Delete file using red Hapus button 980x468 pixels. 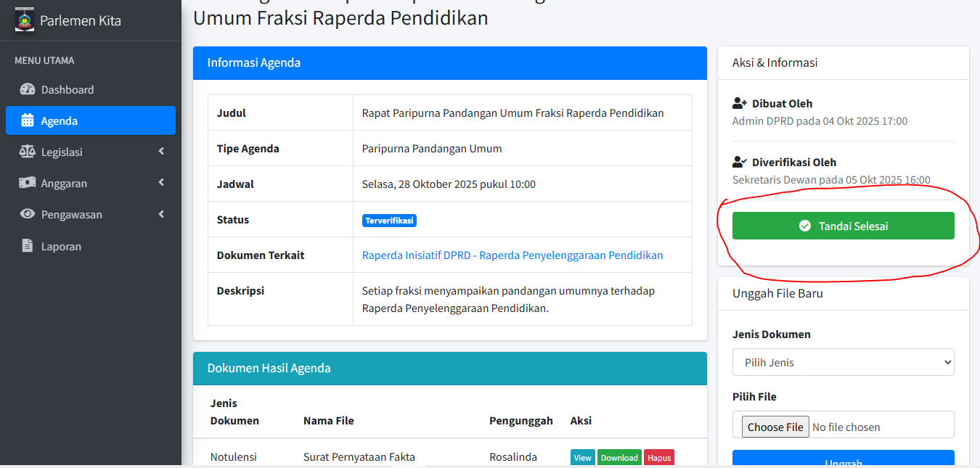click(658, 458)
